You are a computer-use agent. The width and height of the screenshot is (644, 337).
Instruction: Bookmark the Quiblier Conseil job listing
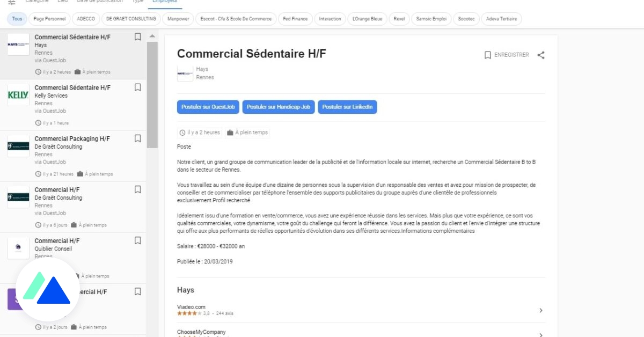click(137, 240)
